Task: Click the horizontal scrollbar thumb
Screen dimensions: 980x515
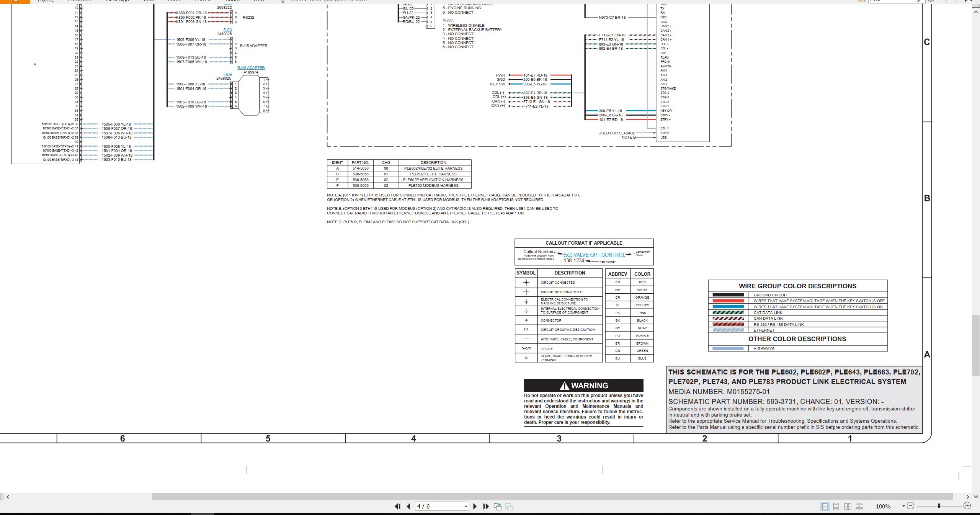Action: point(552,497)
